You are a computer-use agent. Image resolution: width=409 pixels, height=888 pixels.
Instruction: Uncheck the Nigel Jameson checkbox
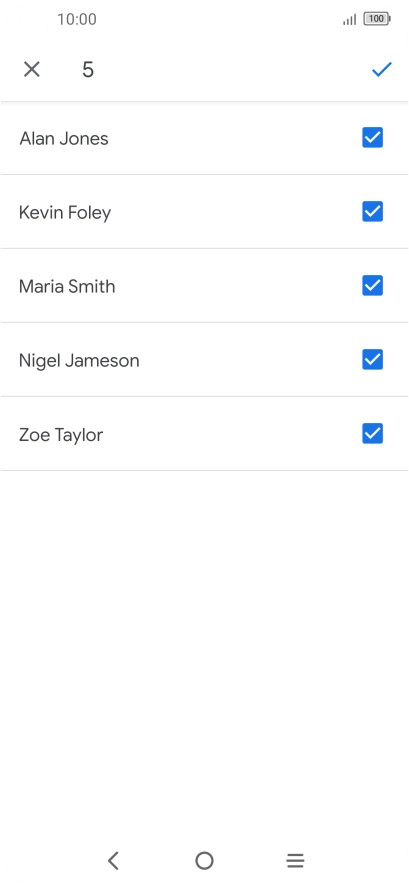[x=373, y=360]
